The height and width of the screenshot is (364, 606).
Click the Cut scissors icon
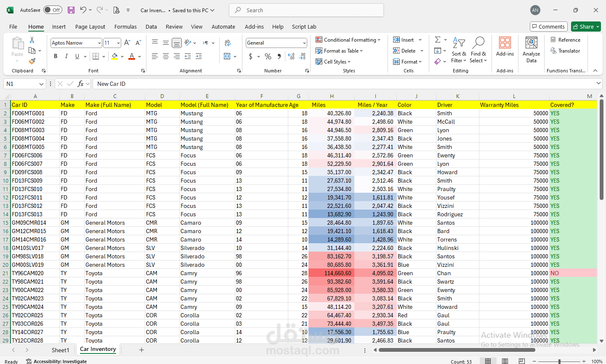click(32, 40)
